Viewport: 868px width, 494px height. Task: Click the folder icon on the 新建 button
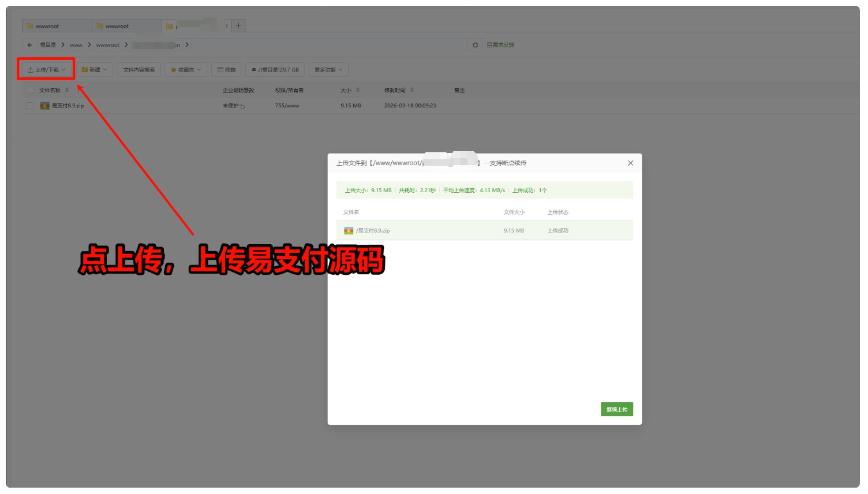click(84, 69)
